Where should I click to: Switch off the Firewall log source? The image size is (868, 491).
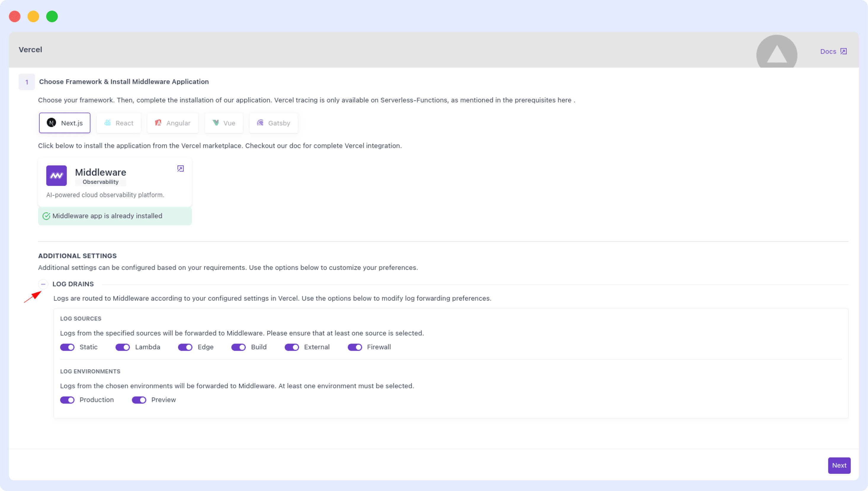355,347
